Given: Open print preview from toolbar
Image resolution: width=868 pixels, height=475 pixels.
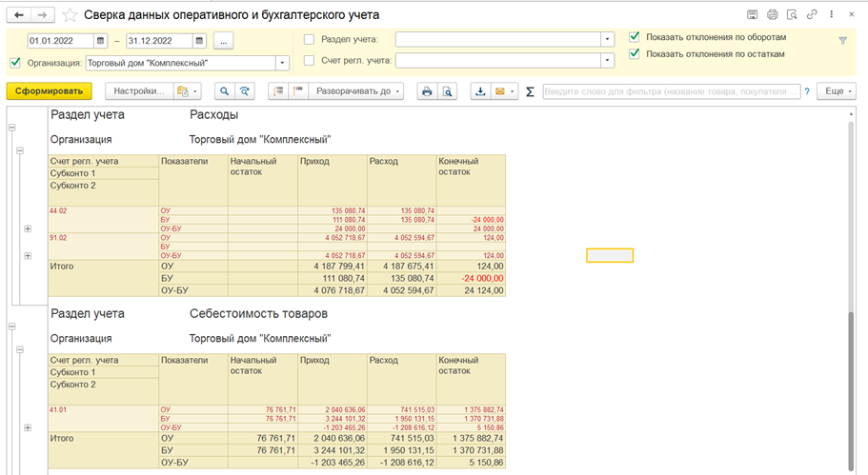Looking at the screenshot, I should point(447,91).
